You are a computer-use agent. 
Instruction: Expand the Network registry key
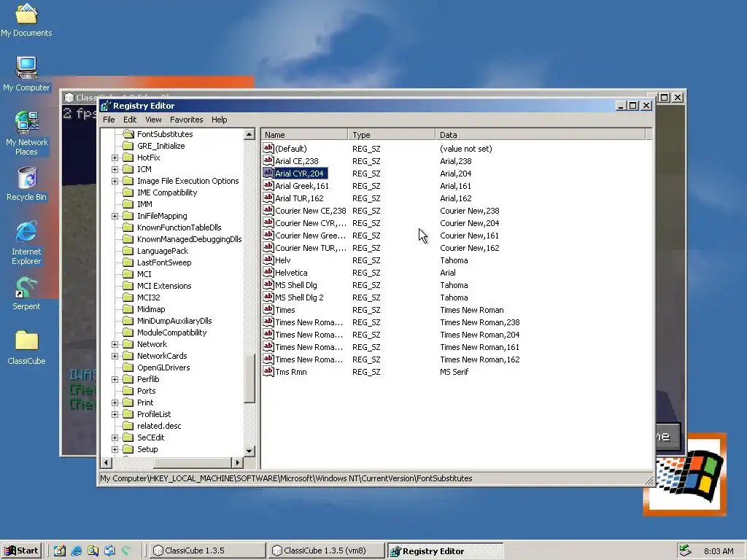[115, 344]
